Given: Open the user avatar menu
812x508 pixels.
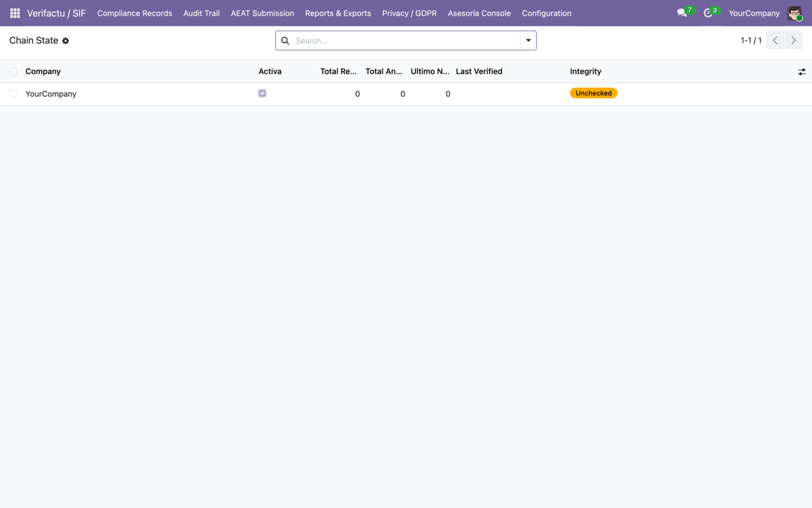Looking at the screenshot, I should pos(794,13).
